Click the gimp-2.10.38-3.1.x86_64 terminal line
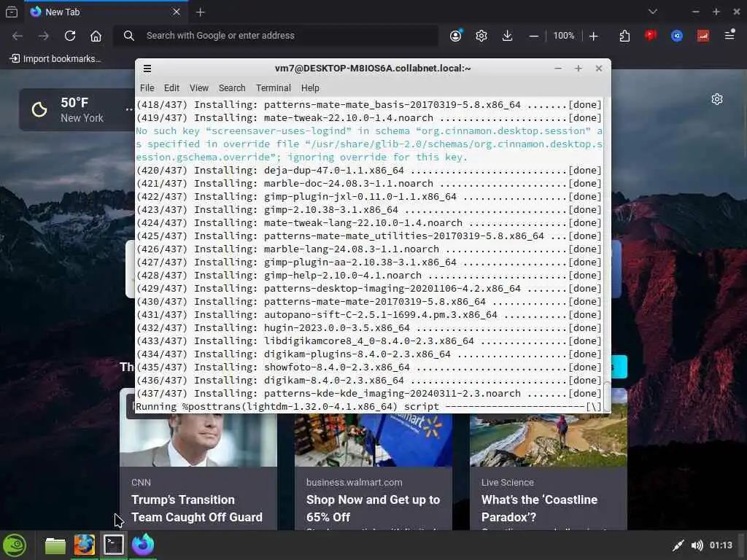Screen dimensions: 747x560 point(368,210)
